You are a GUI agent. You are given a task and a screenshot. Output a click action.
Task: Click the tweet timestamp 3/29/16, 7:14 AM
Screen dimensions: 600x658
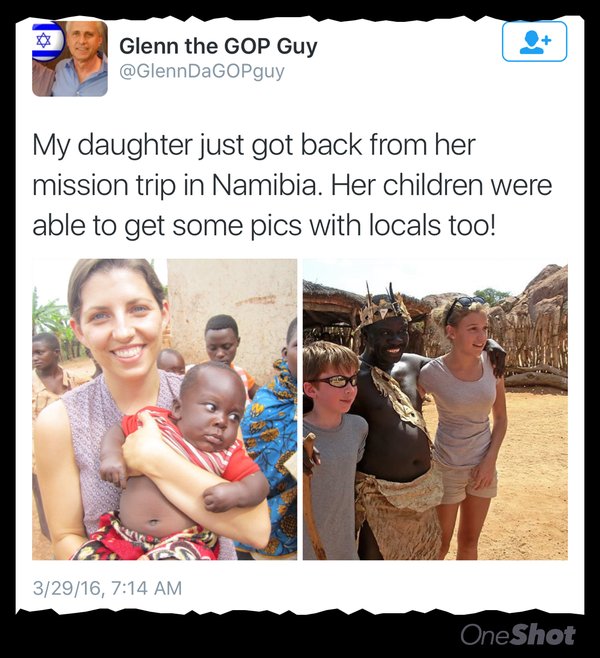click(x=107, y=588)
